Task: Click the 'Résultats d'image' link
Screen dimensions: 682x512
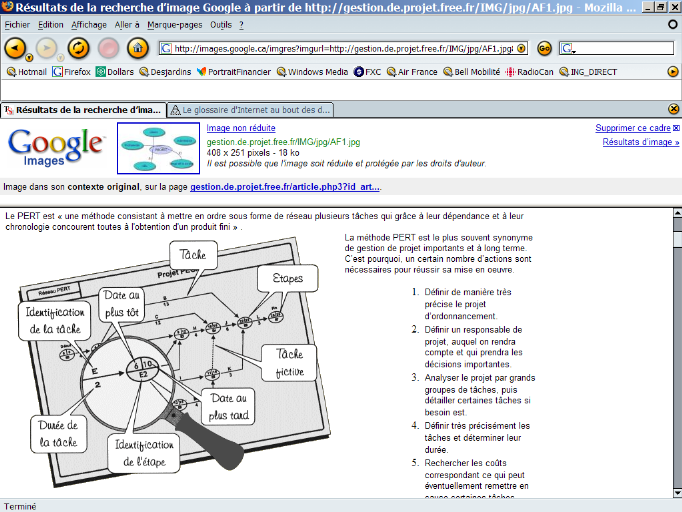Action: pyautogui.click(x=640, y=142)
